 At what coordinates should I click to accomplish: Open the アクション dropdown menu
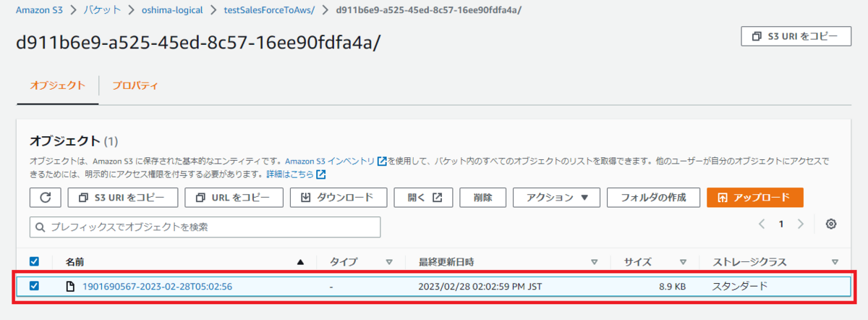557,197
